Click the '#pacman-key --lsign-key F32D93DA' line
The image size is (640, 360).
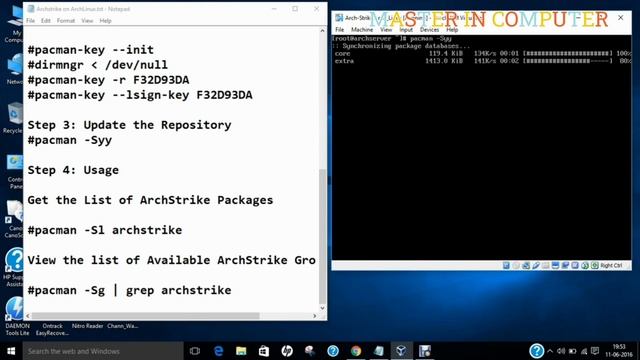[140, 95]
